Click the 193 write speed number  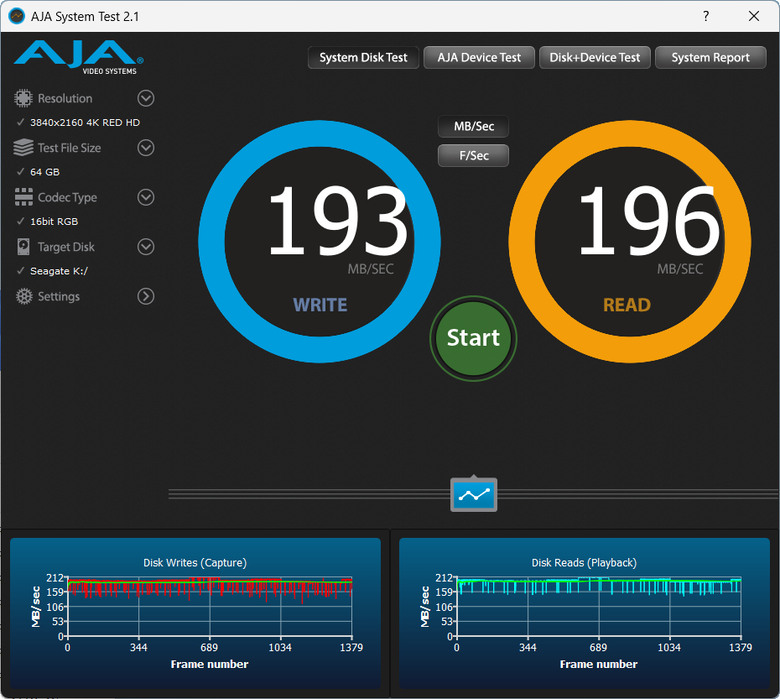point(338,220)
